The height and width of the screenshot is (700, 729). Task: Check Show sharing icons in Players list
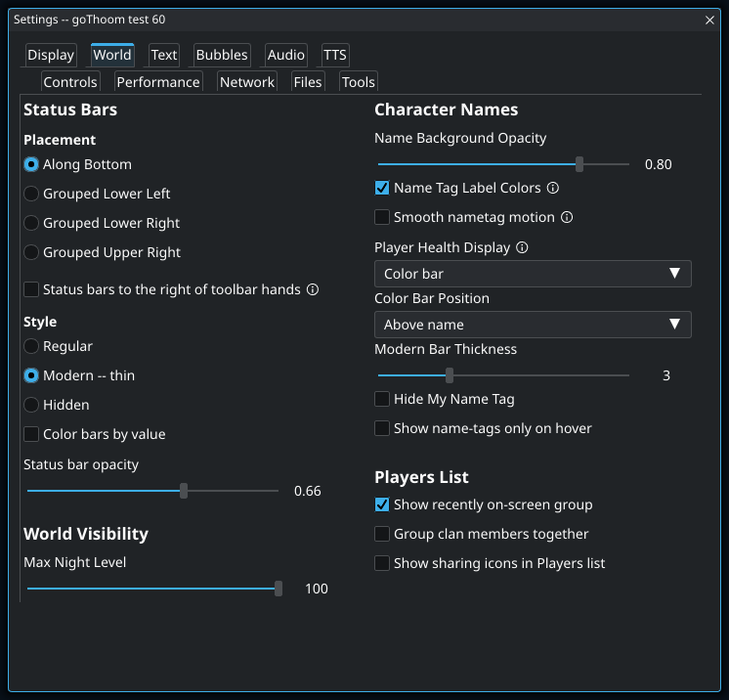click(382, 563)
